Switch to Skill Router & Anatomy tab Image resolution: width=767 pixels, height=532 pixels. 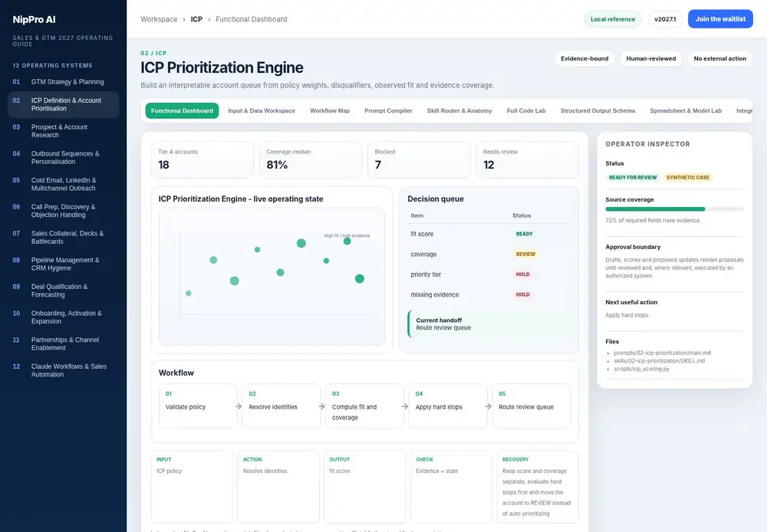click(x=459, y=110)
